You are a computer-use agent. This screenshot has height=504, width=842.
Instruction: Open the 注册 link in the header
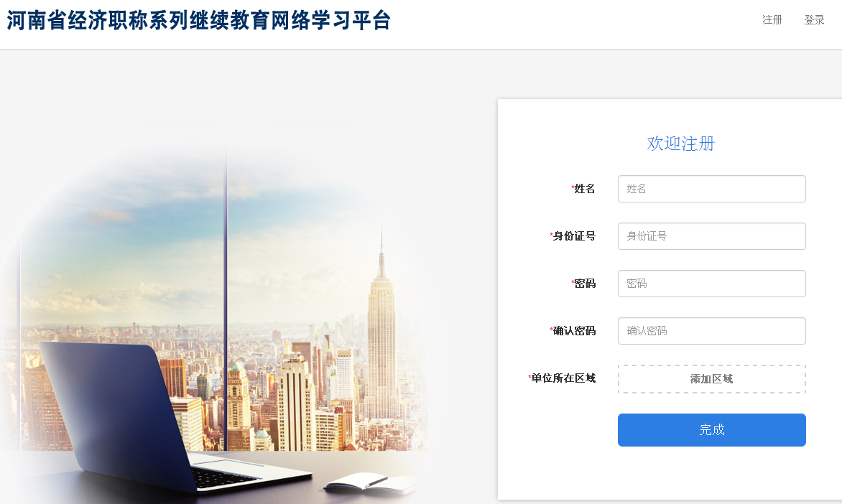pos(772,20)
